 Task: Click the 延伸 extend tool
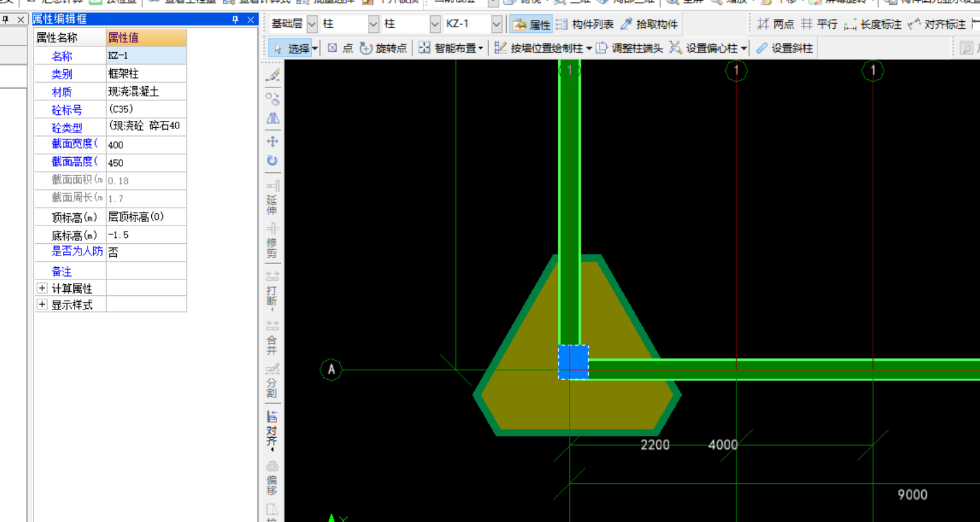(272, 197)
